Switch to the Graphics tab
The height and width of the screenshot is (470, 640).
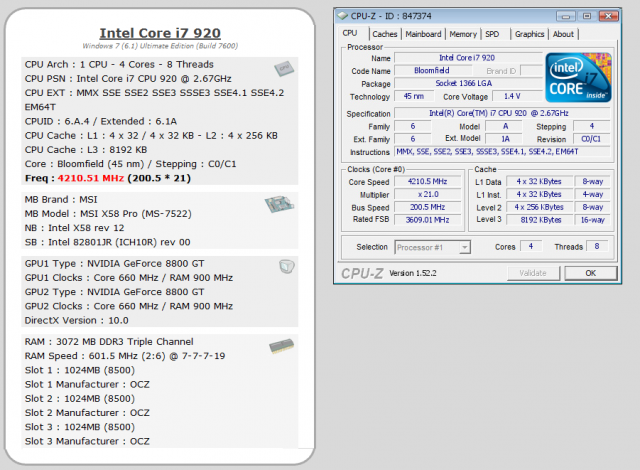click(529, 34)
